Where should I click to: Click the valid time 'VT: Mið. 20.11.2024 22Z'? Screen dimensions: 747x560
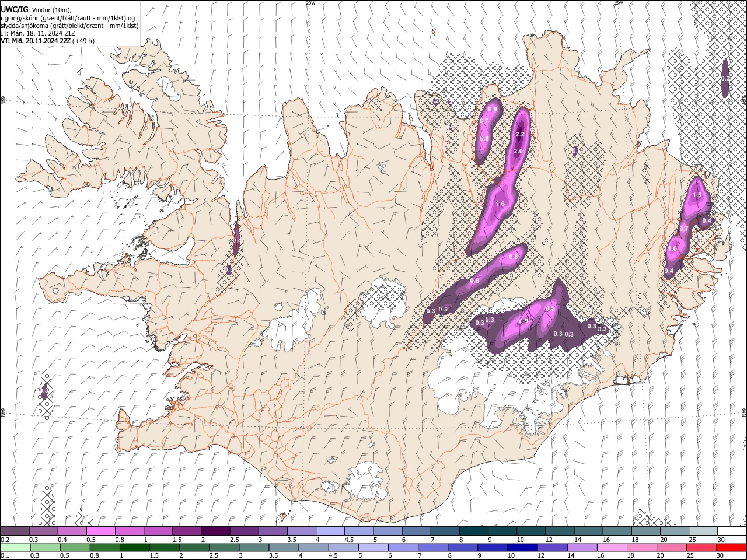(x=37, y=41)
